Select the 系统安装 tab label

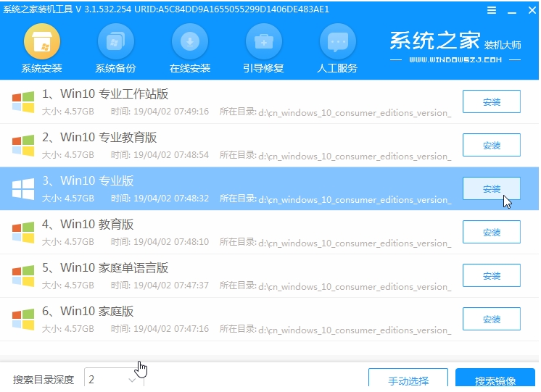click(x=42, y=68)
